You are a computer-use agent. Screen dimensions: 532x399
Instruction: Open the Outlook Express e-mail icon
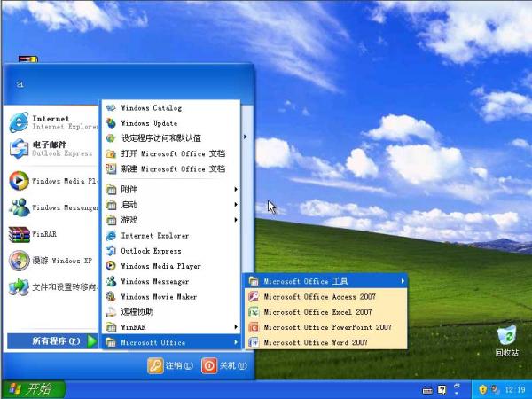coord(19,149)
